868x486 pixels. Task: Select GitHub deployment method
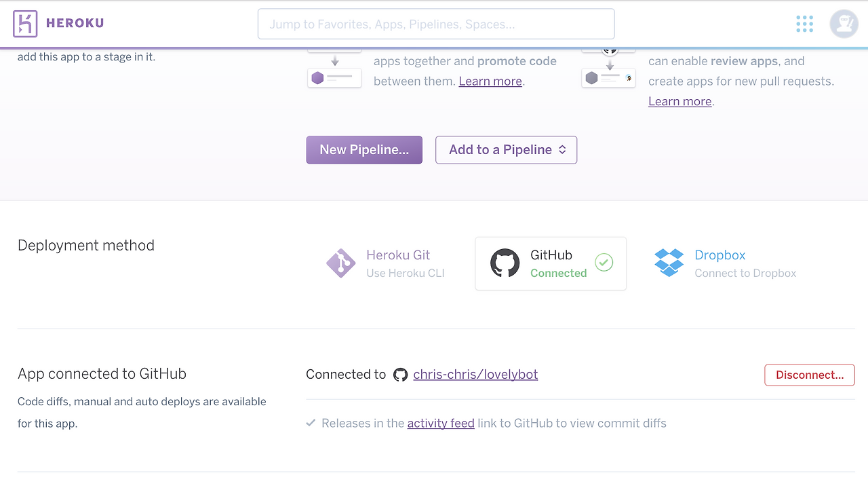pos(551,263)
